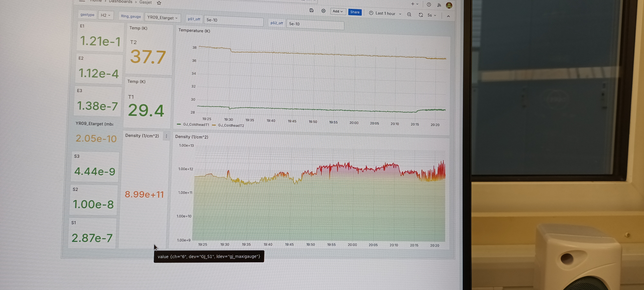Screen dimensions: 644x290
Task: Open Density panel three-dot menu
Action: pyautogui.click(x=166, y=136)
